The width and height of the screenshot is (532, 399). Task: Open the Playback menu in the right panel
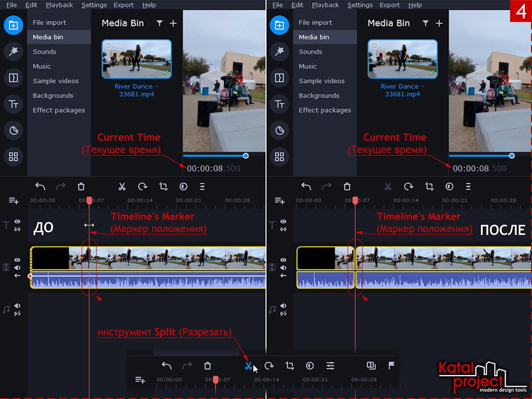click(x=325, y=5)
